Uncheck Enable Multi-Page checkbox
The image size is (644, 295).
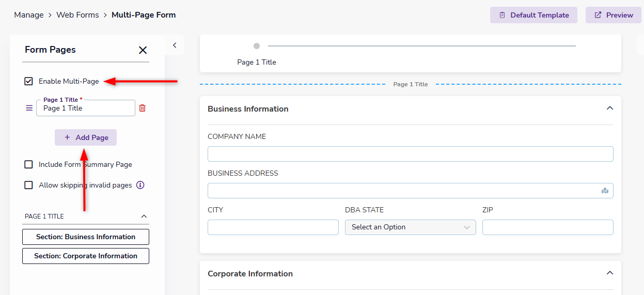pyautogui.click(x=29, y=81)
